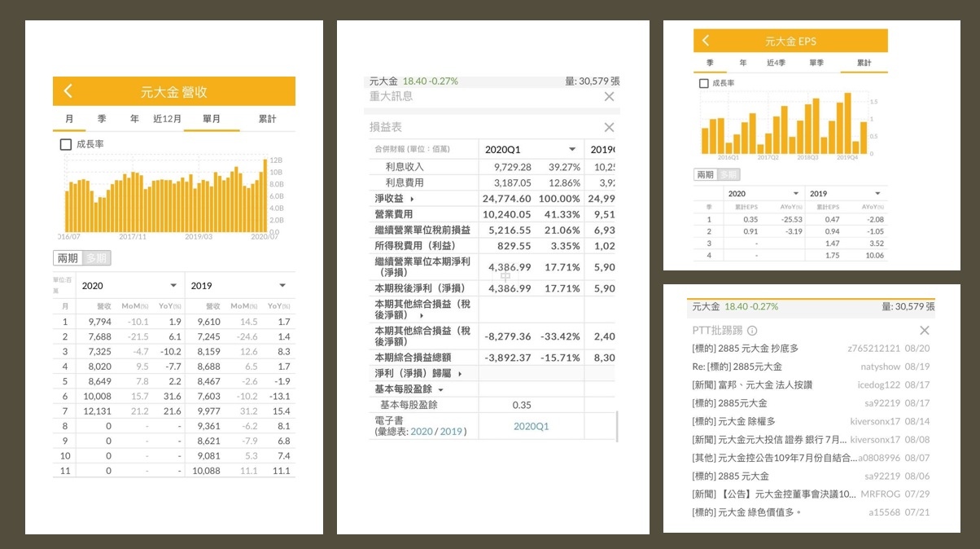The height and width of the screenshot is (549, 980).
Task: Open the 2019 year dropdown in 營收 table
Action: 238,286
